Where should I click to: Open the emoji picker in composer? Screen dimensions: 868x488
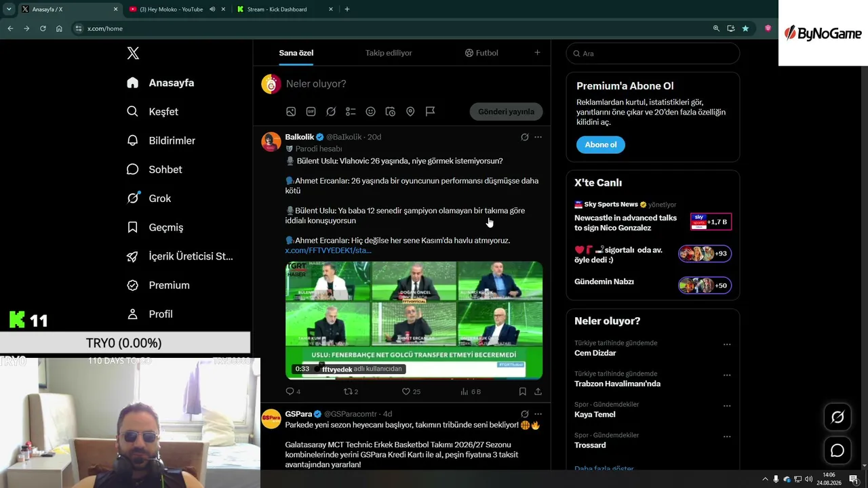(370, 112)
